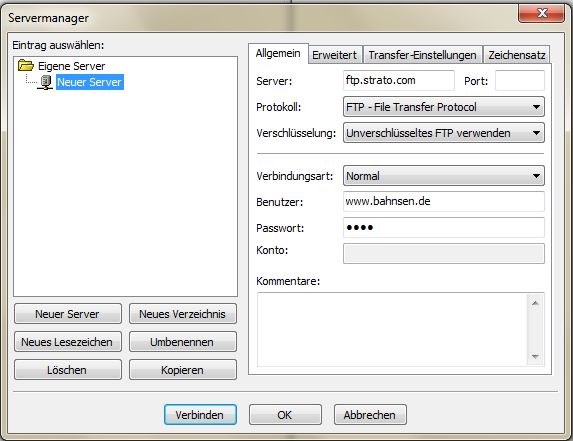The image size is (573, 441).
Task: Click the Eigene Server folder icon
Action: tap(26, 66)
